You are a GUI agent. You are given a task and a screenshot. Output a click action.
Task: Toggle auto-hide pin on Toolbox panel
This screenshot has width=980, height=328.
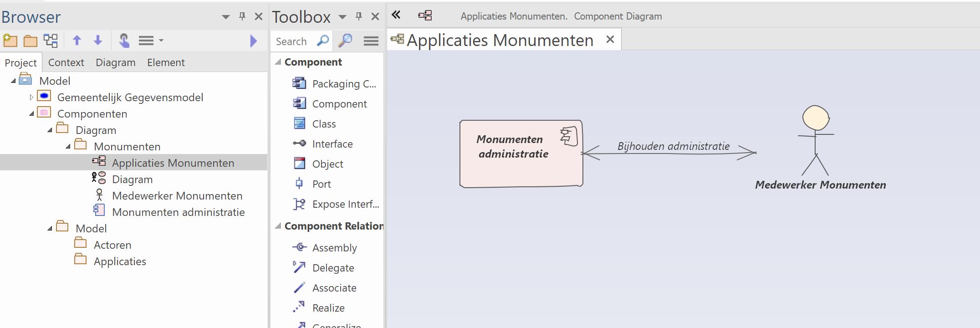coord(359,17)
